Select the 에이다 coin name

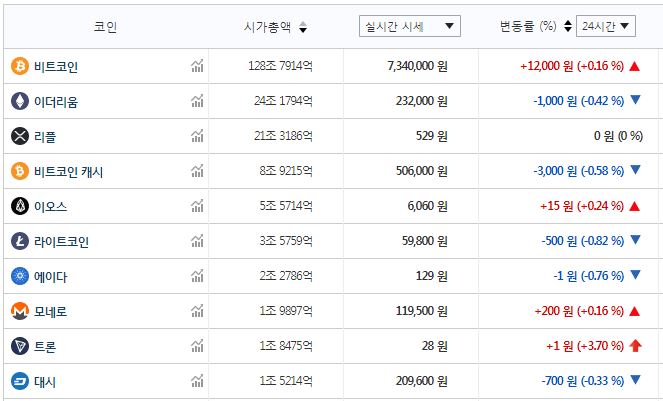coord(51,276)
